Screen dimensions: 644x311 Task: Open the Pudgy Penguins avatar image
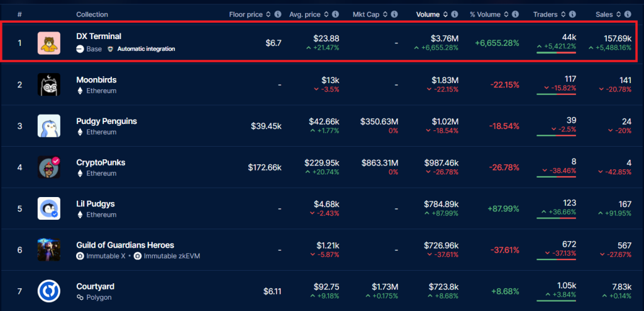[48, 126]
